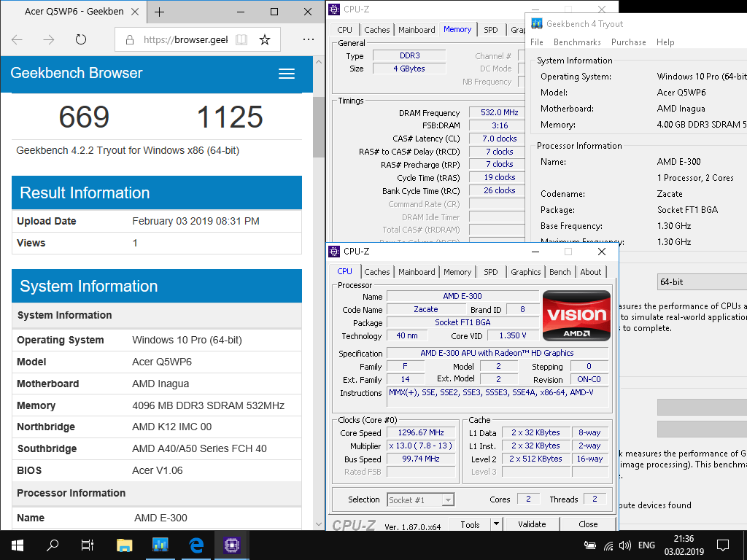Switch to Edge browser on taskbar
This screenshot has height=560, width=747.
click(196, 545)
